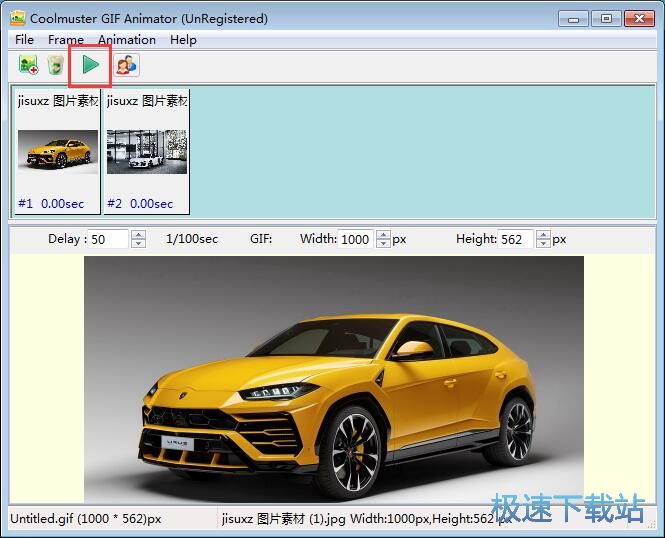Decrease the Delay value with down arrow
Viewport: 665px width, 538px height.
point(139,244)
